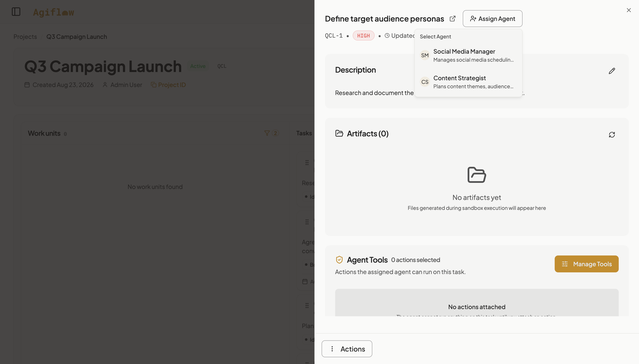Click the Active status badge

(x=198, y=66)
